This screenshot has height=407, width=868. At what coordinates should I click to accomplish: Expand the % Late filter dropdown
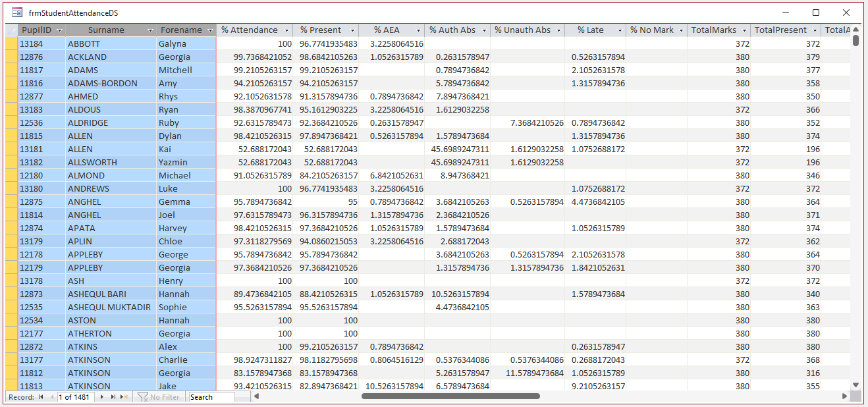pos(620,30)
